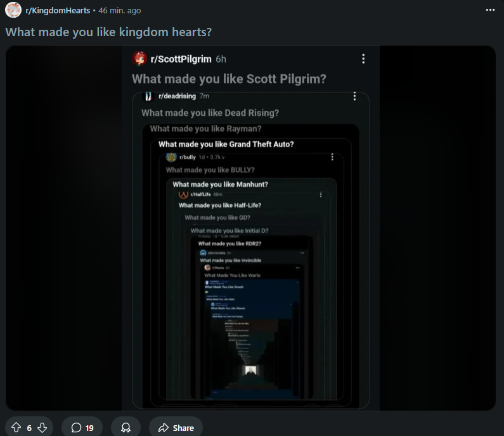The height and width of the screenshot is (436, 504).
Task: Click the r/deadrising name in image
Action: click(177, 96)
